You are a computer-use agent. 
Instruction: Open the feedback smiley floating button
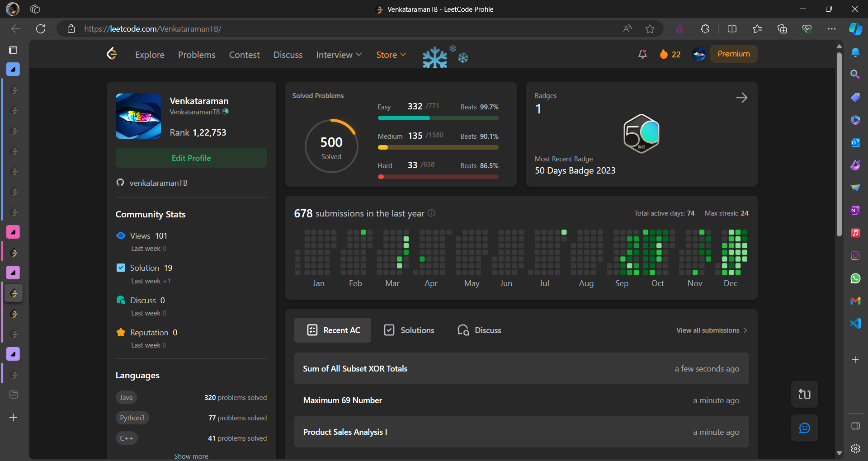pos(805,428)
